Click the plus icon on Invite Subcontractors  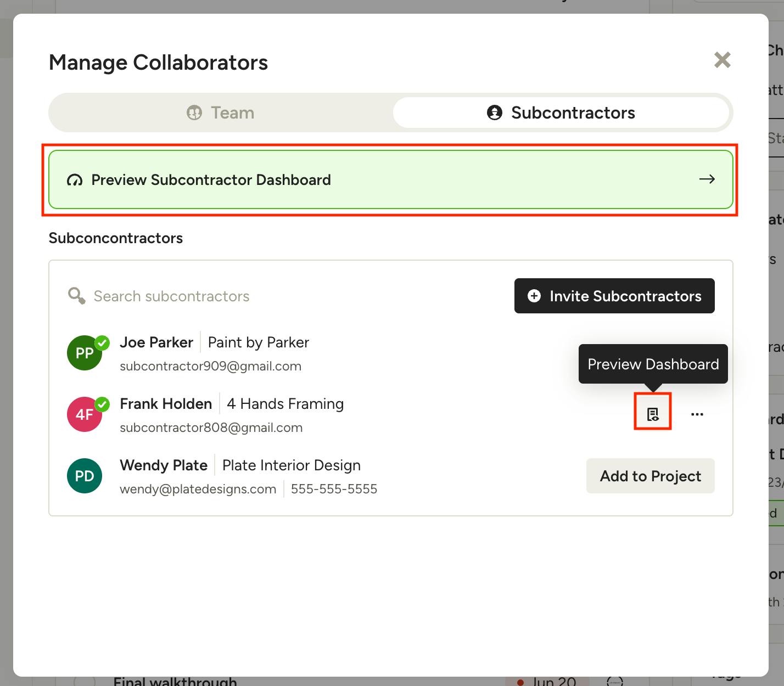[x=534, y=296]
